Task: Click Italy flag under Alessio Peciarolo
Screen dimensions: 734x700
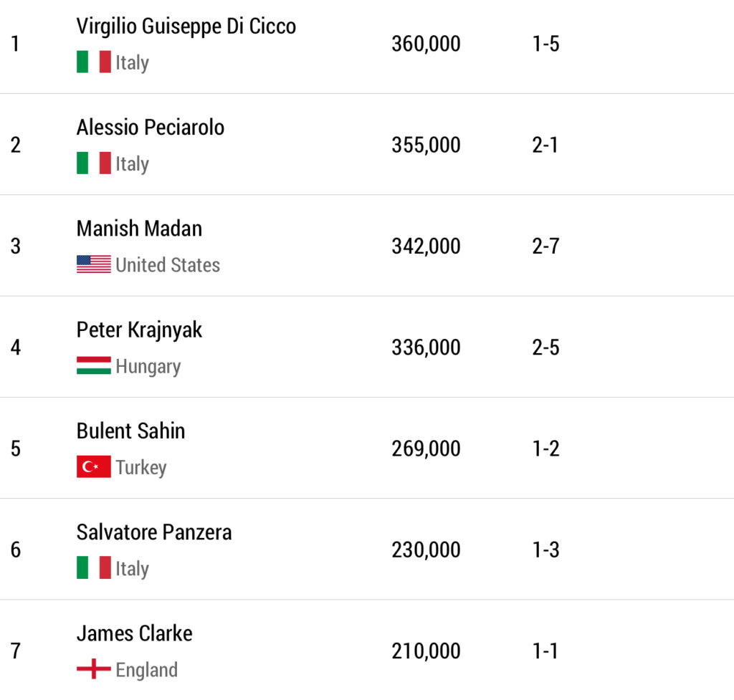Action: coord(93,163)
